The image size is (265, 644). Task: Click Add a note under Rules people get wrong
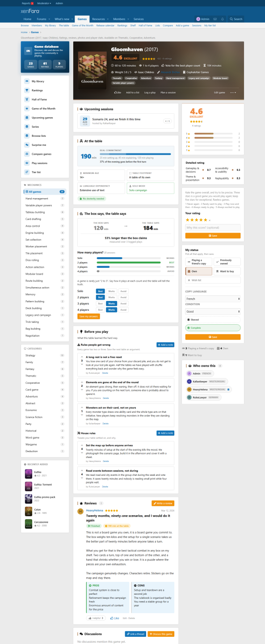[165, 345]
